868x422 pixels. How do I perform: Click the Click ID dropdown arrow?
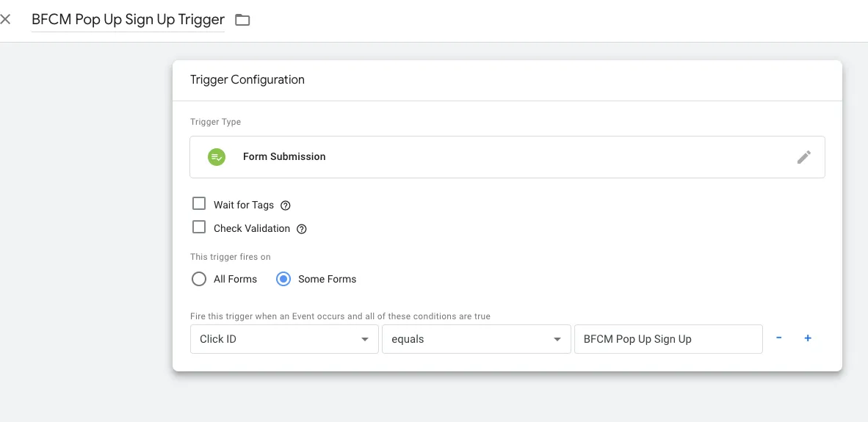tap(365, 340)
